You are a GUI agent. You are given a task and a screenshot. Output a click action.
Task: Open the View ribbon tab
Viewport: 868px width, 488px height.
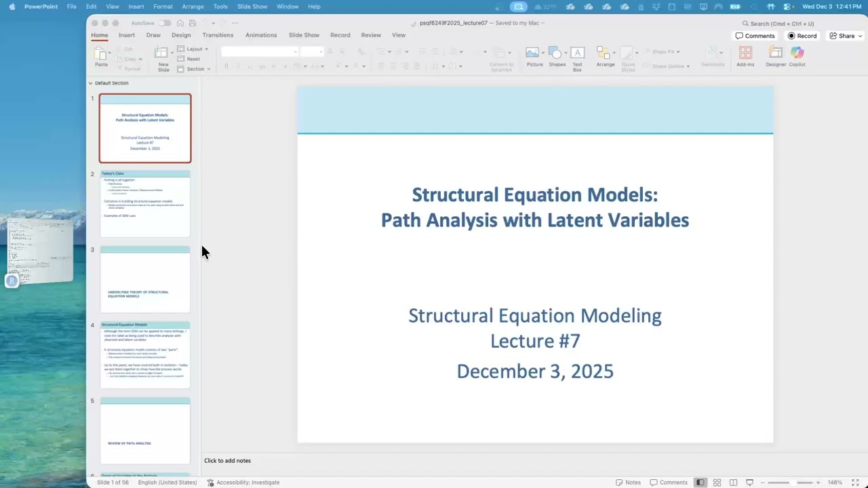(399, 35)
